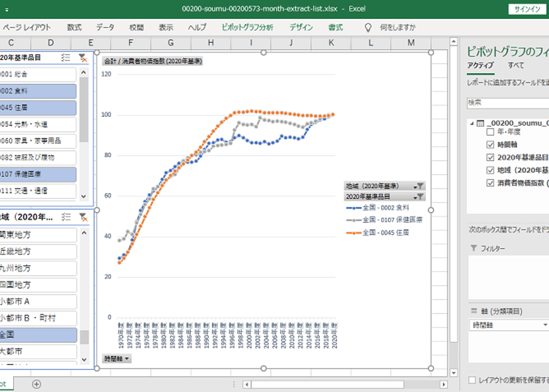Click the filter icon on 地域 legend button
The height and width of the screenshot is (392, 549).
419,186
